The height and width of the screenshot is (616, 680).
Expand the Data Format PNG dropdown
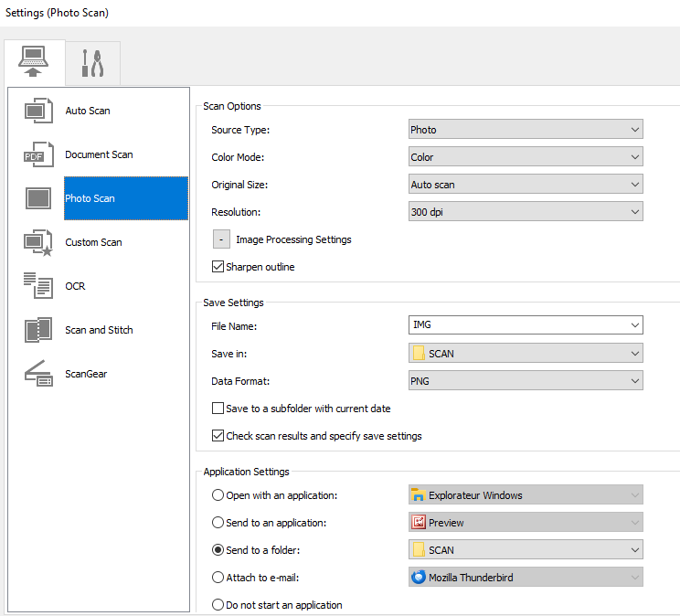point(526,380)
